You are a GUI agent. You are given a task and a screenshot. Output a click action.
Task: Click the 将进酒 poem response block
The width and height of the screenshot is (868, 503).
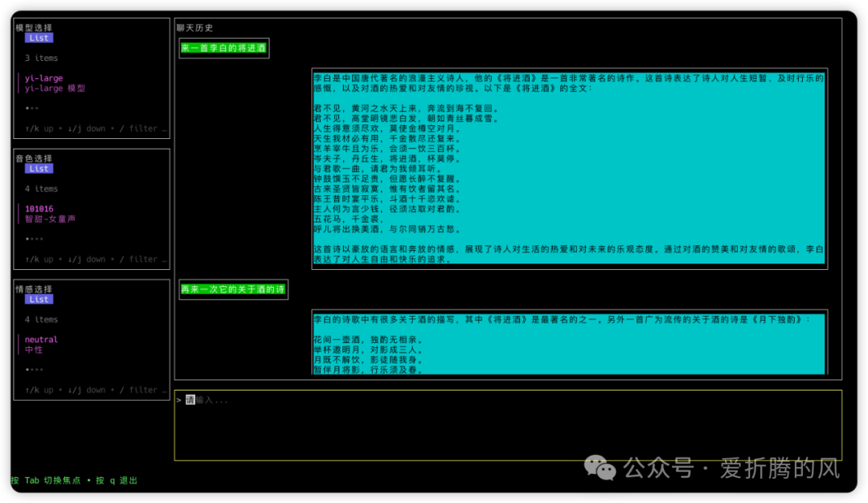click(x=569, y=169)
